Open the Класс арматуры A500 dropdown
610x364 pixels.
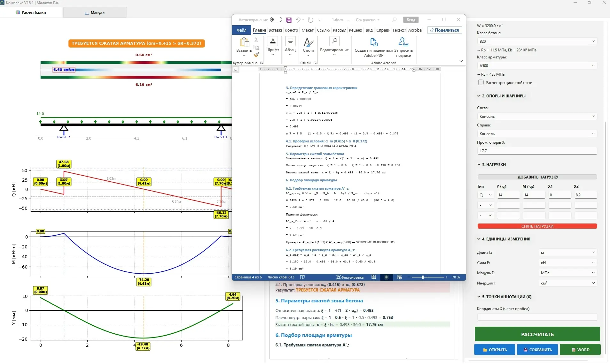coord(537,66)
